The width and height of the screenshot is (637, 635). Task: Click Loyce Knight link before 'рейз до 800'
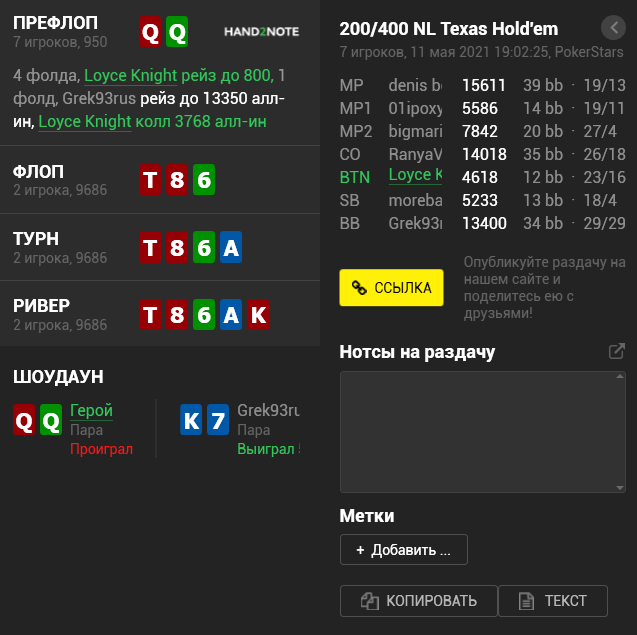pyautogui.click(x=130, y=76)
